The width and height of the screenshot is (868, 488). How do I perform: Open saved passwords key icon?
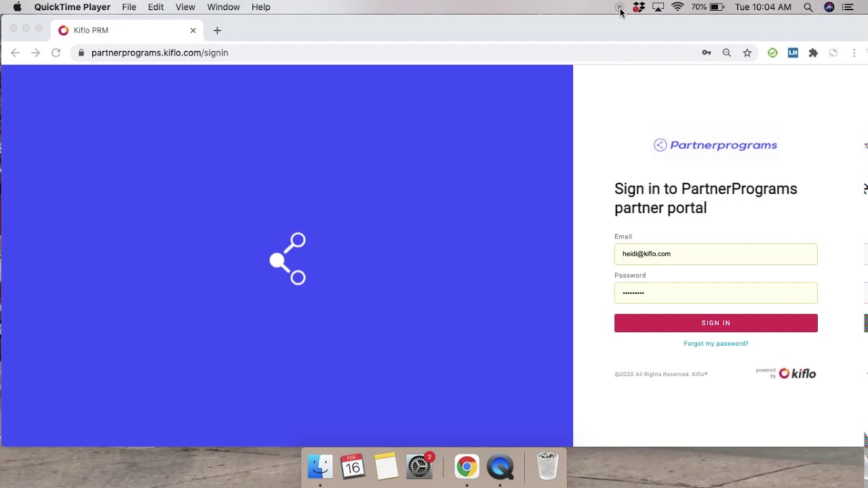(707, 53)
